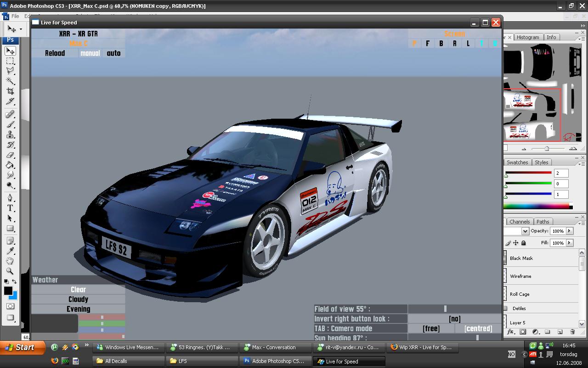
Task: Select the Rectangle shape tool
Action: click(x=10, y=228)
